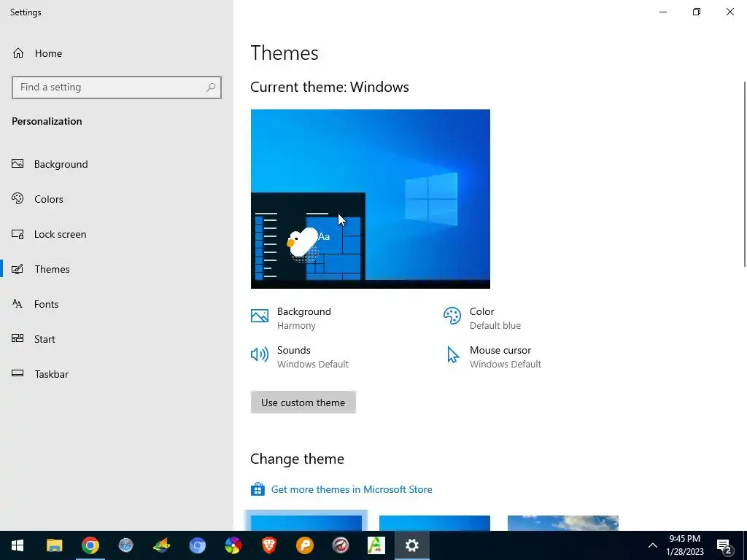Screen dimensions: 747x560
Task: Open the green A app on taskbar
Action: click(376, 545)
